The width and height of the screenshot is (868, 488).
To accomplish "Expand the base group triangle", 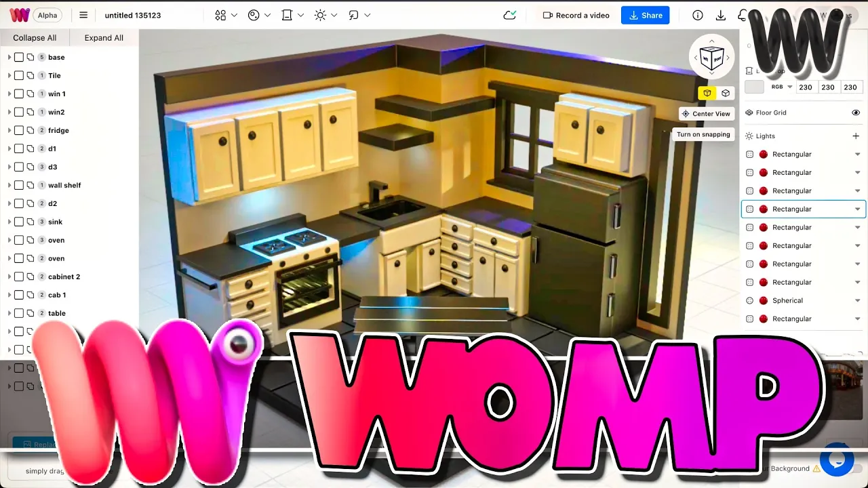I will click(9, 57).
